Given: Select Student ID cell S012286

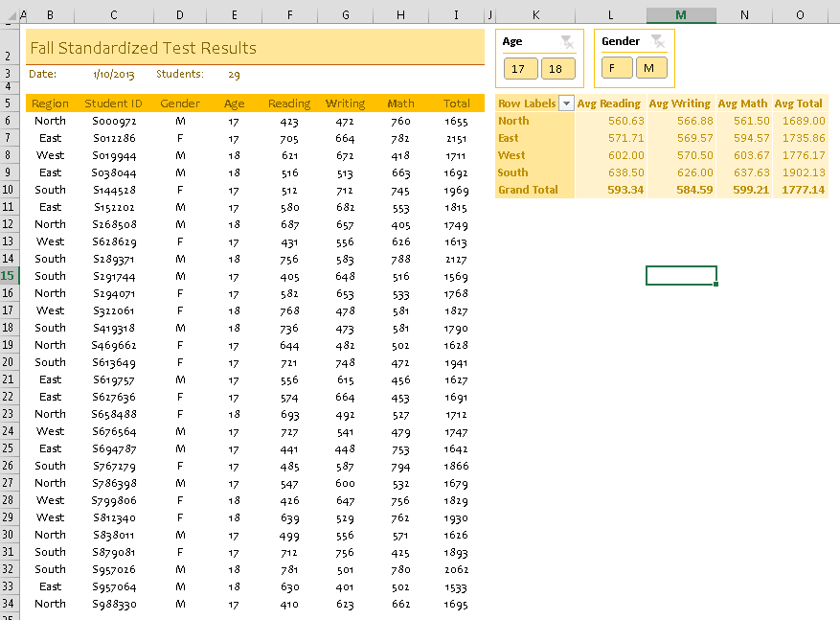Looking at the screenshot, I should point(114,138).
